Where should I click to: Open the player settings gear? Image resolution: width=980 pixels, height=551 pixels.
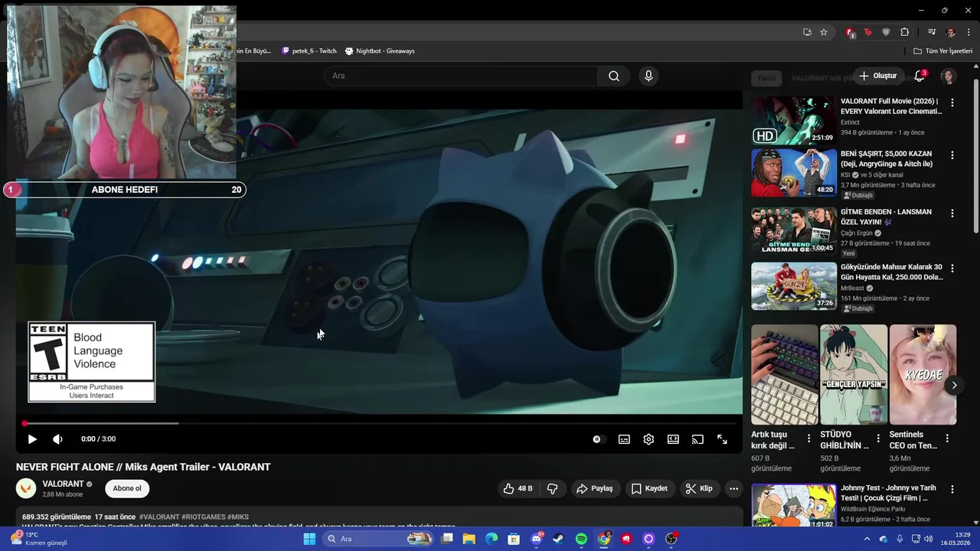click(648, 439)
